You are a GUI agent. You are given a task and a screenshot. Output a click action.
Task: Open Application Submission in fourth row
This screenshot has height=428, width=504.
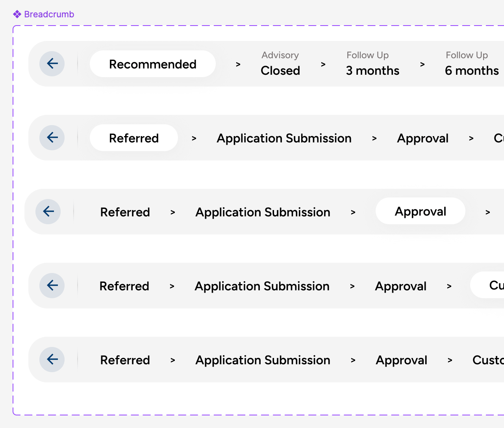(x=262, y=286)
